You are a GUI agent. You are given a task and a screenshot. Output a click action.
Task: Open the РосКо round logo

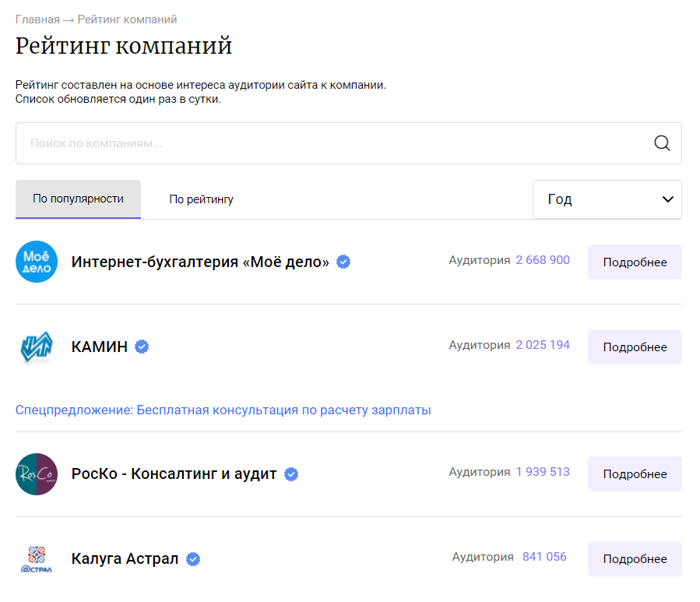pyautogui.click(x=37, y=474)
